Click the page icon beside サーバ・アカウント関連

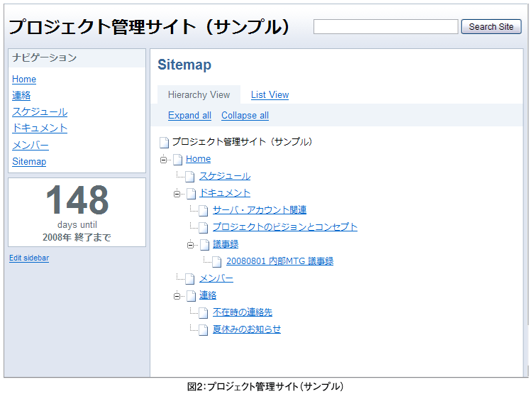point(204,211)
